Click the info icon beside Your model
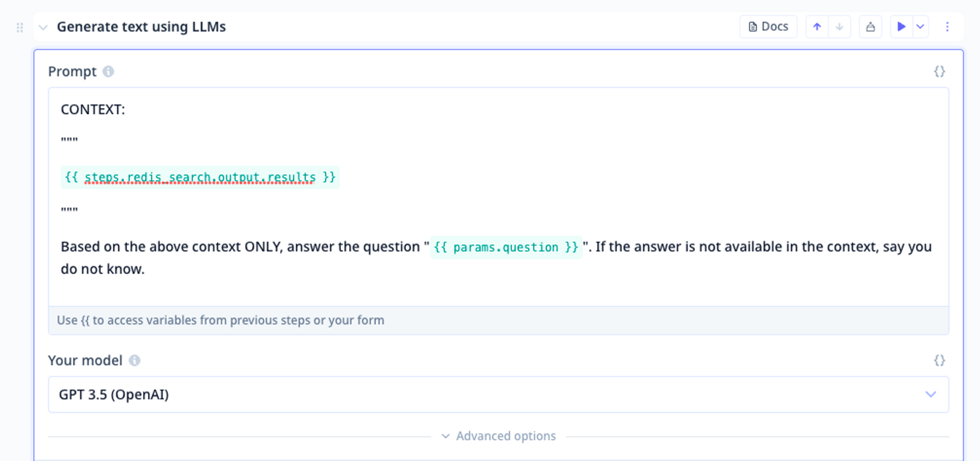This screenshot has height=461, width=980. click(x=134, y=361)
